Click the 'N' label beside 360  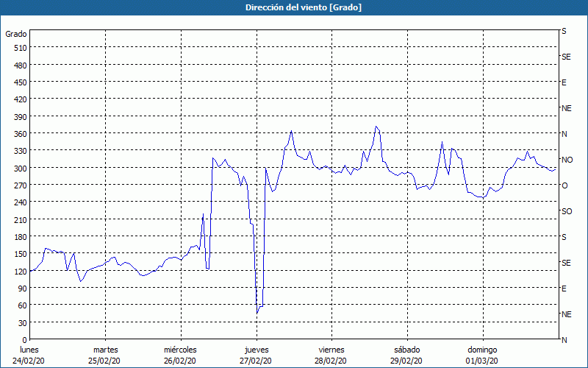click(x=564, y=134)
